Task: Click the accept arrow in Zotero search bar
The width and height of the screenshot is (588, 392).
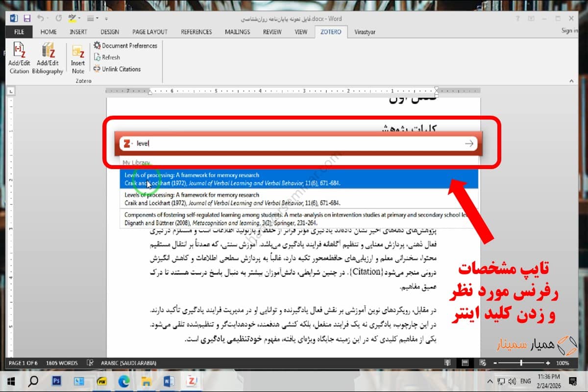Action: click(x=469, y=144)
